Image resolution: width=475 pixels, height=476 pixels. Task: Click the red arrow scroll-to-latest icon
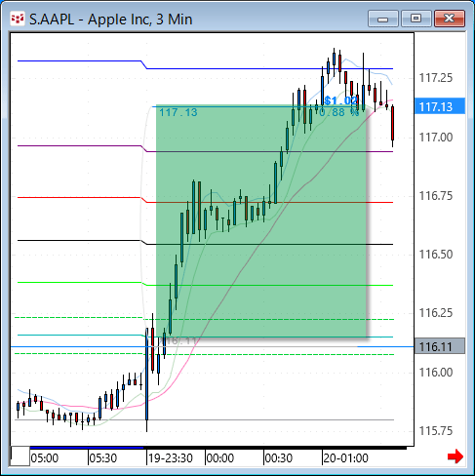pyautogui.click(x=455, y=456)
